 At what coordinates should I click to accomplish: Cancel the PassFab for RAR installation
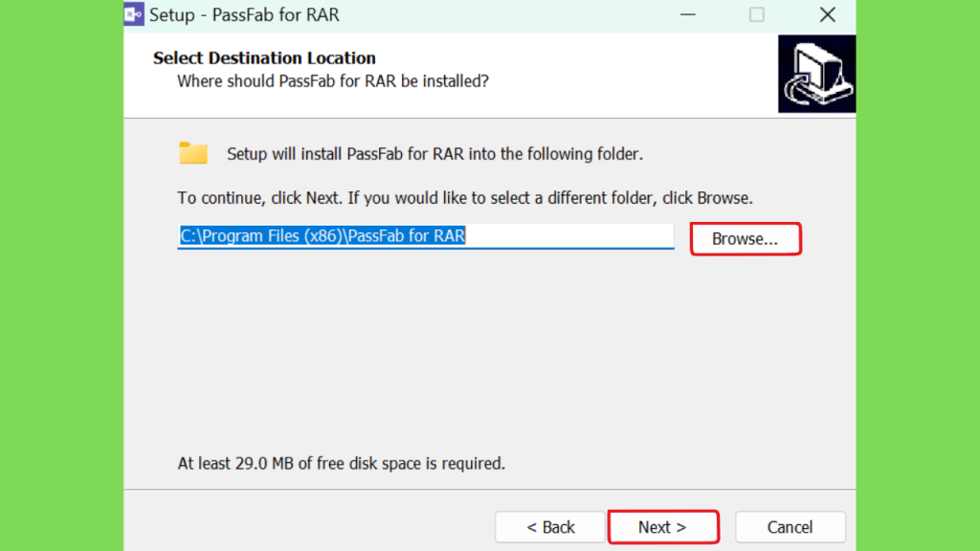790,527
